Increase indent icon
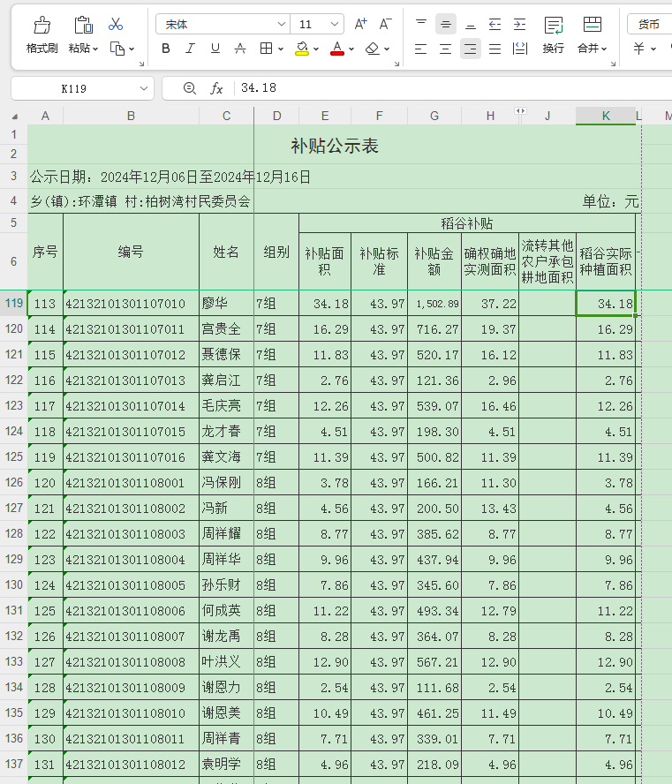This screenshot has height=784, width=672. point(519,24)
